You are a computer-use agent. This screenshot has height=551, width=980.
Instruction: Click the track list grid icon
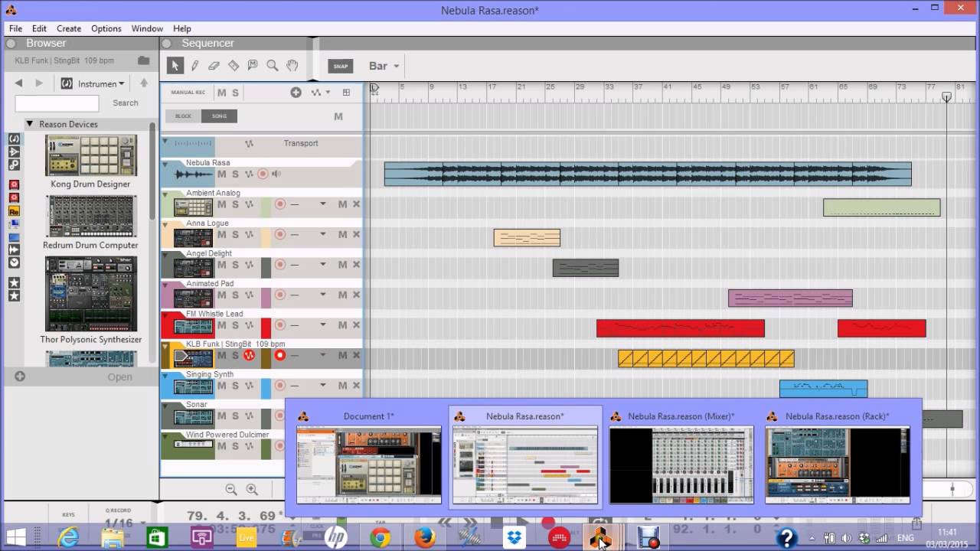(346, 93)
